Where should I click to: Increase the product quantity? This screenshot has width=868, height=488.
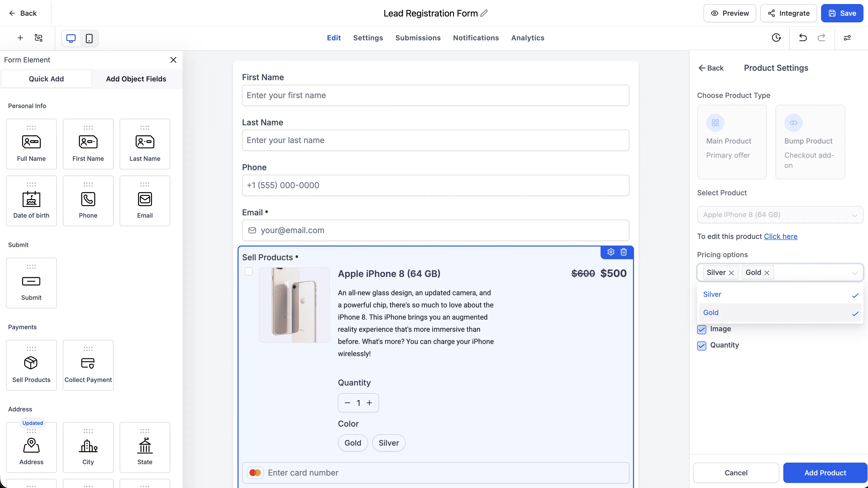(x=369, y=403)
